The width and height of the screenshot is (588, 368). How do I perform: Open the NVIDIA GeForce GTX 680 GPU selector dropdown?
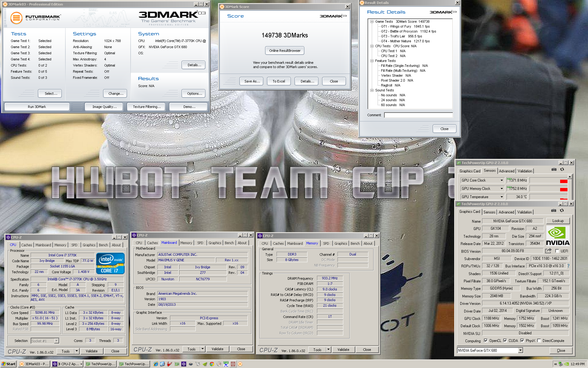pos(520,350)
